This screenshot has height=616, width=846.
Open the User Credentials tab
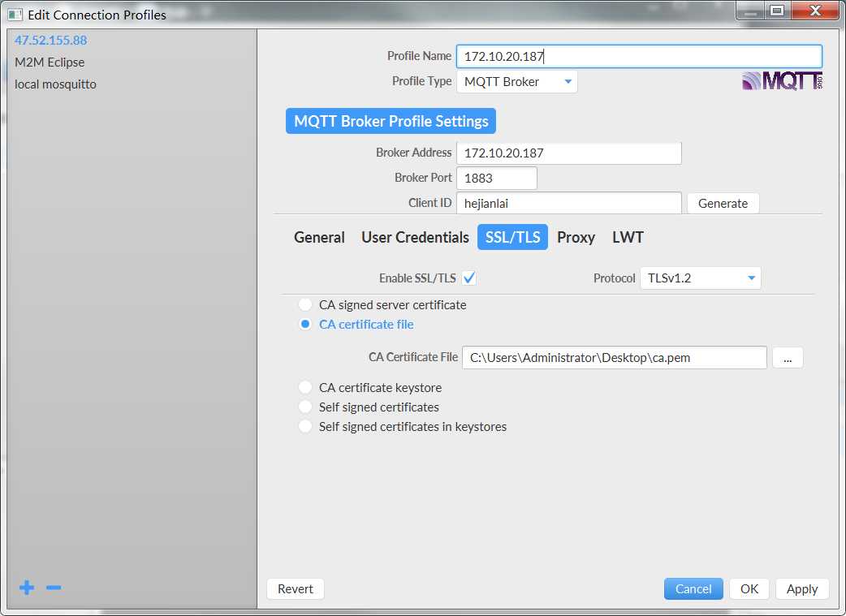pyautogui.click(x=415, y=237)
